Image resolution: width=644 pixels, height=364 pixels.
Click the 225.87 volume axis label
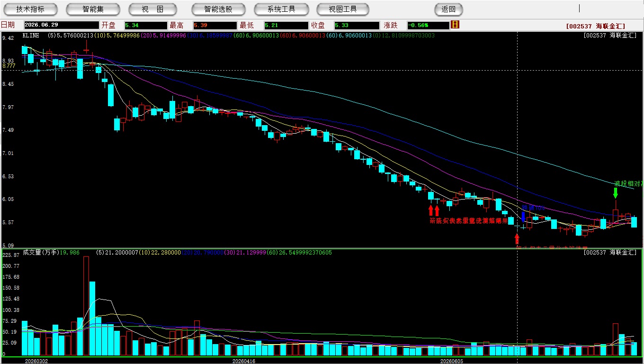tap(10, 255)
